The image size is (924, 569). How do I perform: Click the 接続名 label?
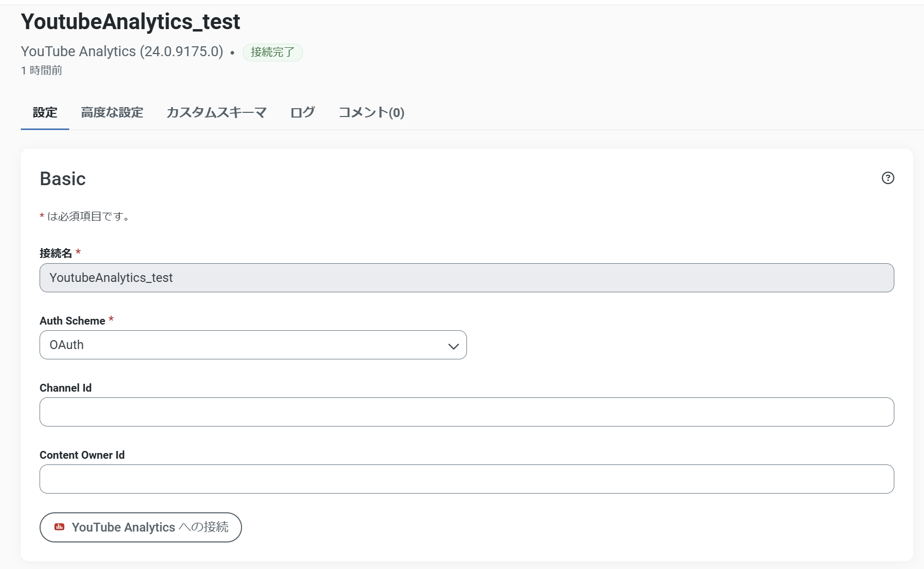(56, 253)
